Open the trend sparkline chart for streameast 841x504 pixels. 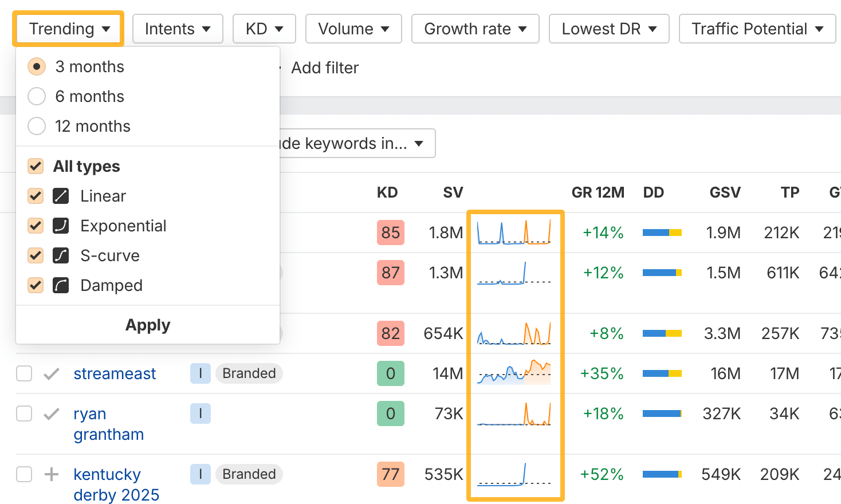514,373
